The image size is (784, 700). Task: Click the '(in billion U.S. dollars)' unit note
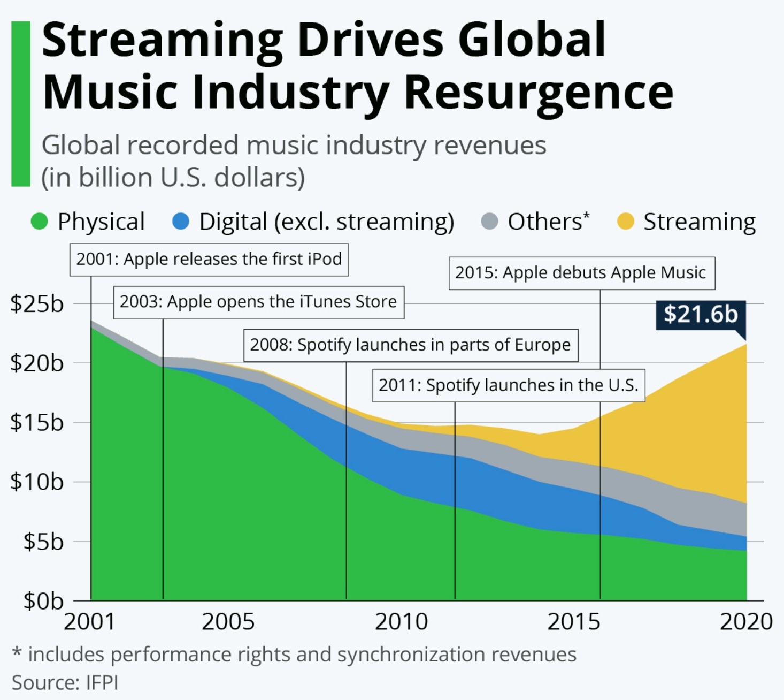click(173, 177)
